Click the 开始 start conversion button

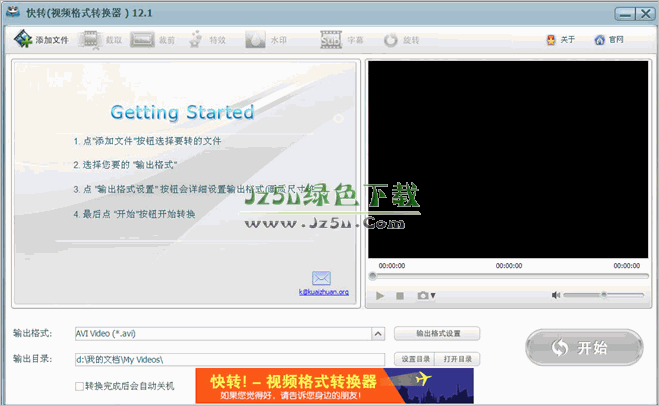pos(584,348)
